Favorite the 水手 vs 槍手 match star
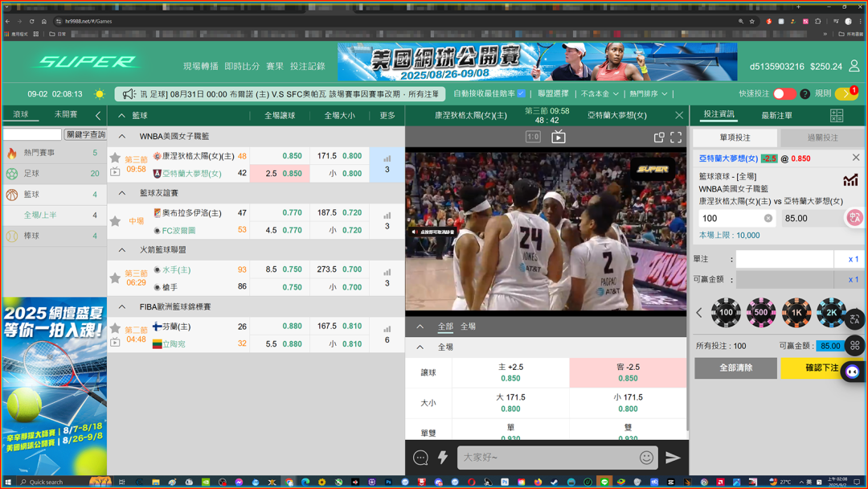Image resolution: width=868 pixels, height=489 pixels. click(x=115, y=278)
